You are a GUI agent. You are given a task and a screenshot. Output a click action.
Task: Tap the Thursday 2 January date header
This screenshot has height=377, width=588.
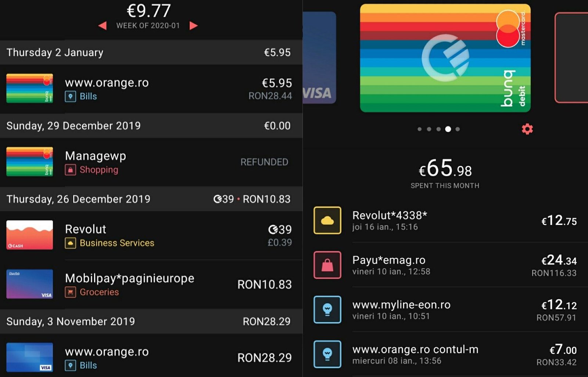151,53
